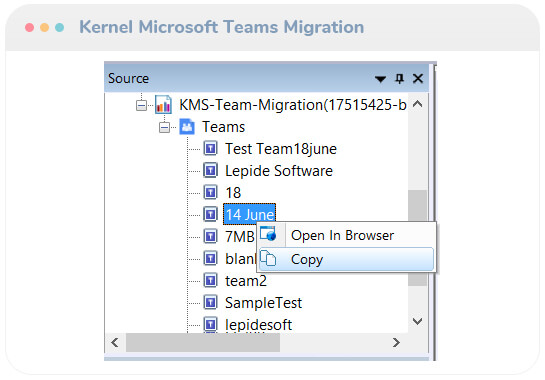Click the Open In Browser menu icon
Screen dimensions: 545x380
[x=268, y=234]
